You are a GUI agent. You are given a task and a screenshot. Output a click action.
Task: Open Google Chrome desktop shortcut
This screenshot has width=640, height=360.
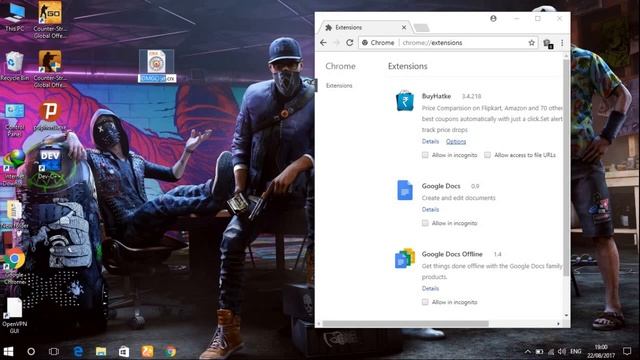15,266
